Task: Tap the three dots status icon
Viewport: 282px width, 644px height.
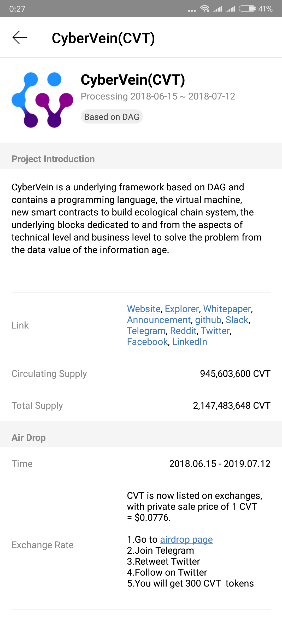Action: click(x=192, y=11)
